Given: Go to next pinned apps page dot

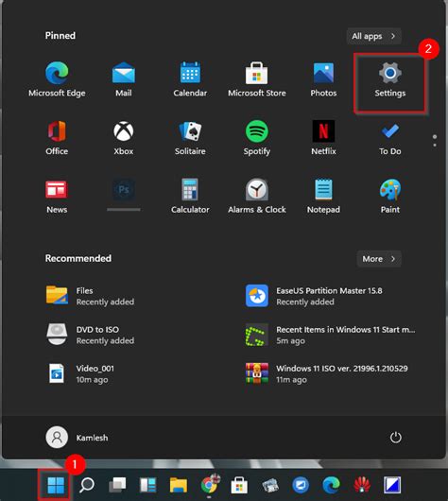Looking at the screenshot, I should 435,146.
